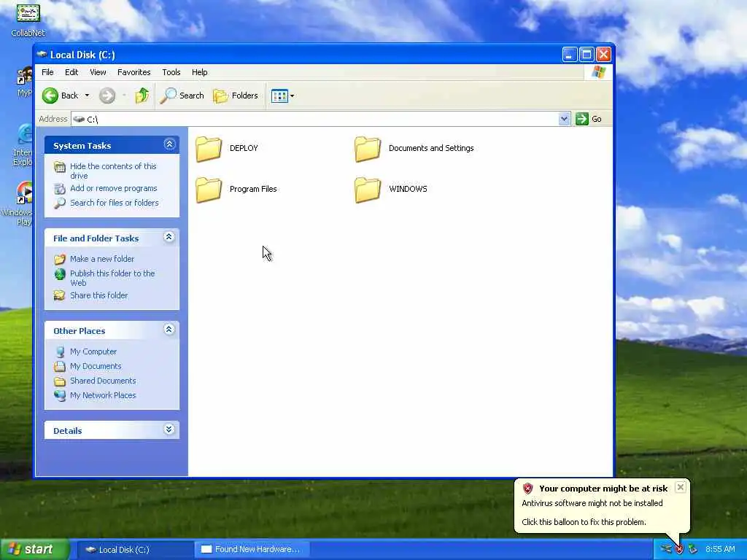Click the Make a new folder icon

pyautogui.click(x=60, y=259)
